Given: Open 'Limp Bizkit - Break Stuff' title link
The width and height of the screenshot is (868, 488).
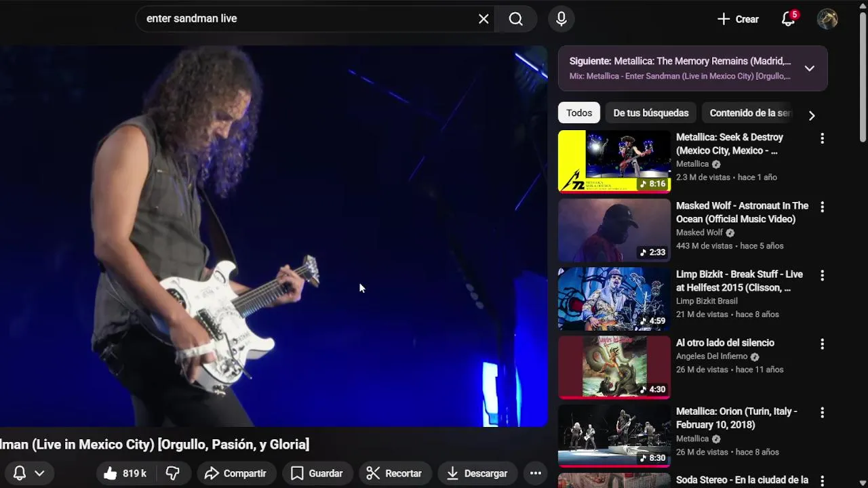Looking at the screenshot, I should [739, 281].
